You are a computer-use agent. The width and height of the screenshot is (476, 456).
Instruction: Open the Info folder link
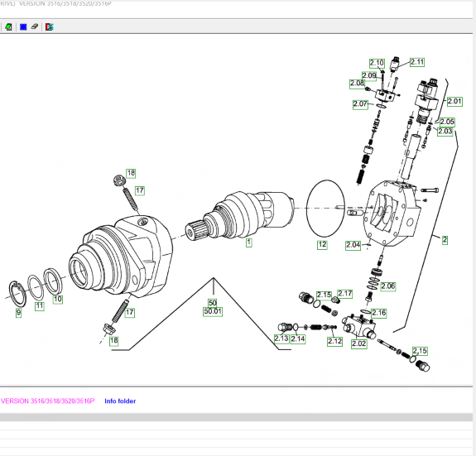[120, 401]
